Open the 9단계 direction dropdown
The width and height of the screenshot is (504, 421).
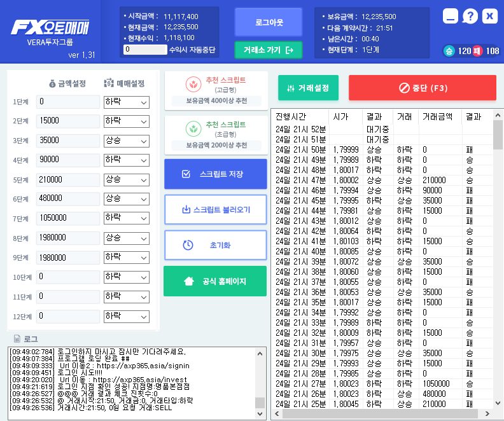[x=127, y=257]
